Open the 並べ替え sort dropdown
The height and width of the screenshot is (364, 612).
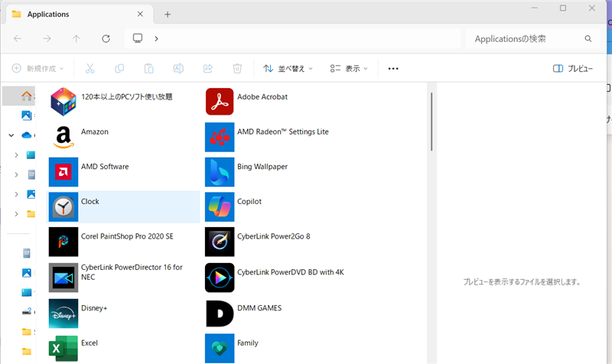click(288, 69)
